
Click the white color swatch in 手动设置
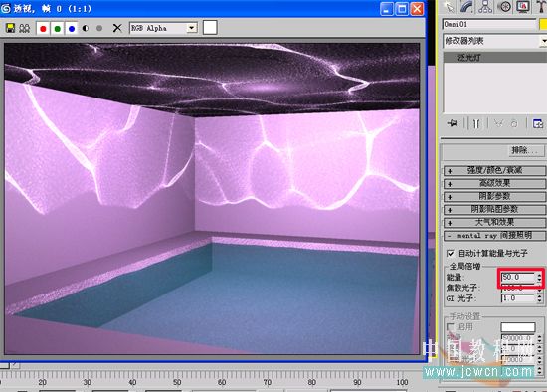(518, 327)
